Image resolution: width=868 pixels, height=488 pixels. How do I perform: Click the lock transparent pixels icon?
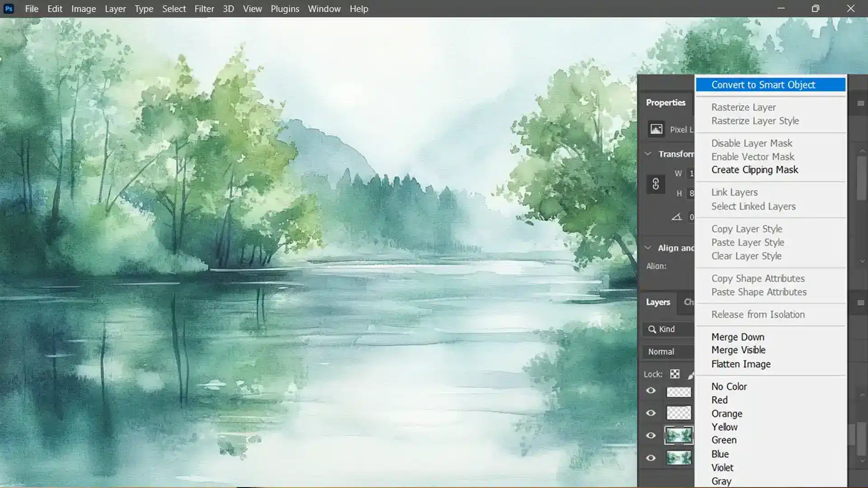(x=675, y=374)
